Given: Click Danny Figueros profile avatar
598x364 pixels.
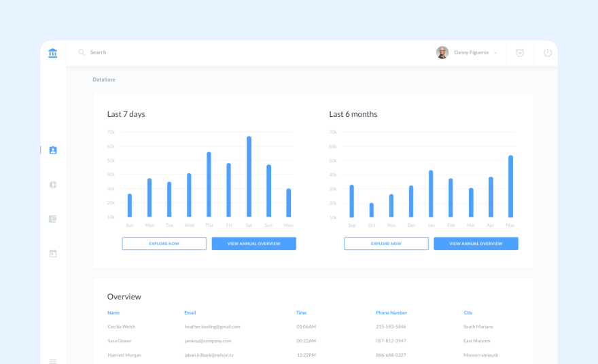Looking at the screenshot, I should (442, 52).
